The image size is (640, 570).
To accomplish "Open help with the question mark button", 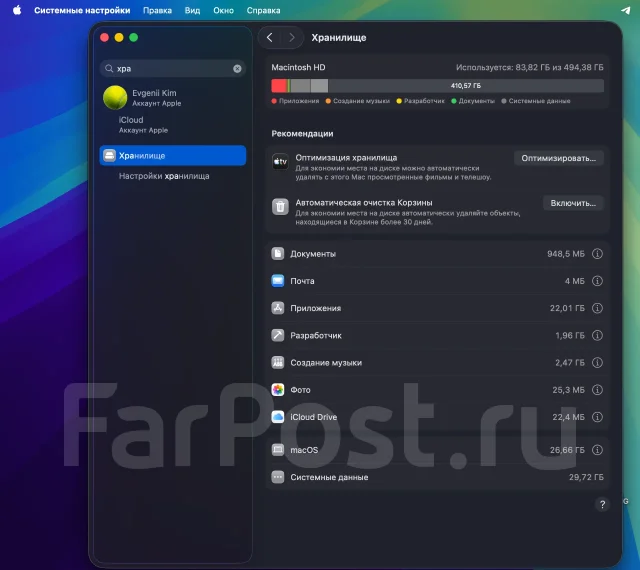I will (x=602, y=505).
